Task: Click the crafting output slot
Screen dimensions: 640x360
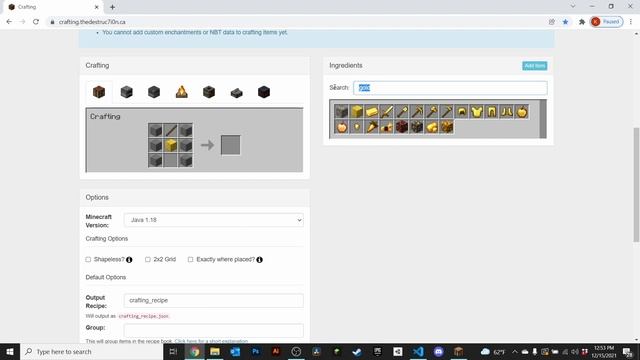Action: click(x=231, y=145)
